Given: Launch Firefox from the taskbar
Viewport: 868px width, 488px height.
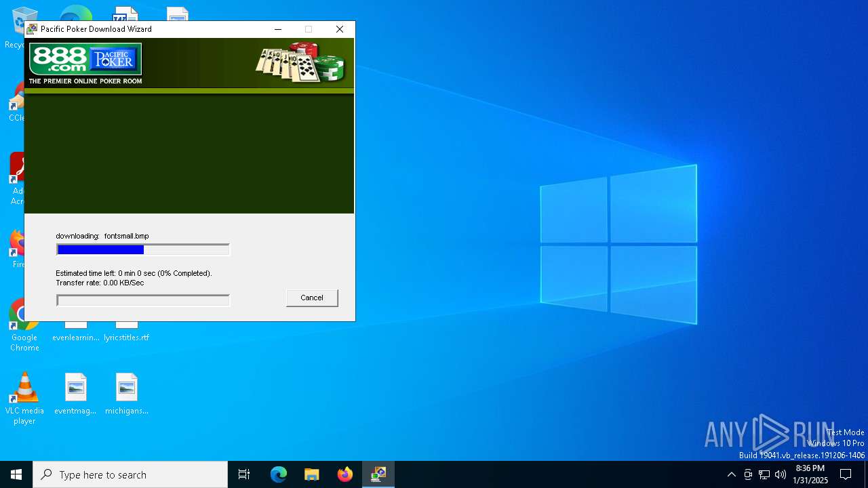Looking at the screenshot, I should 344,474.
